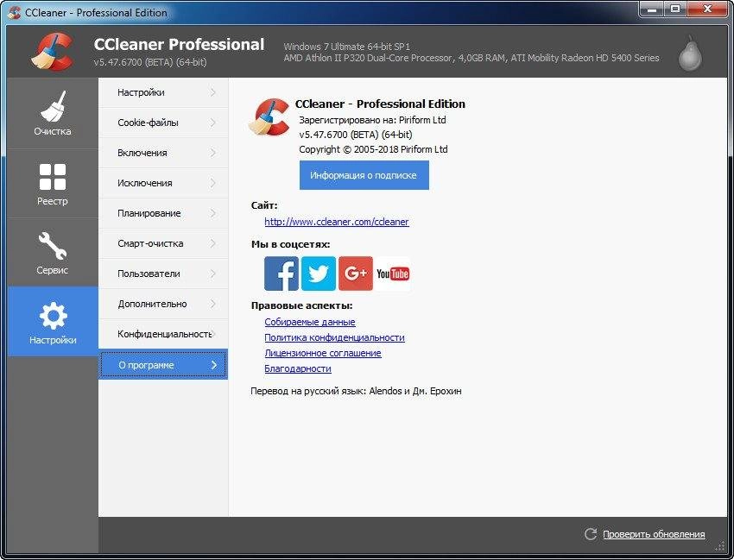Open the Facebook social page
The width and height of the screenshot is (734, 560).
point(281,274)
